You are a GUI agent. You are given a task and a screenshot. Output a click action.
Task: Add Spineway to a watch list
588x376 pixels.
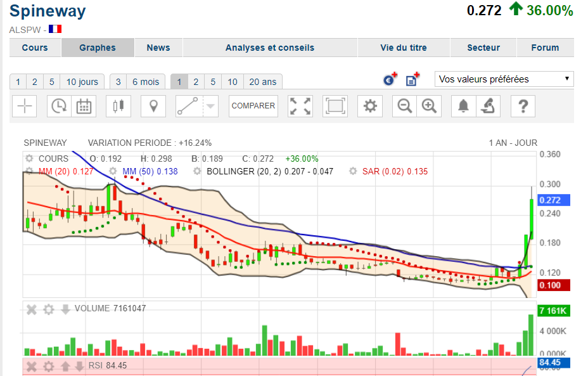pos(412,79)
